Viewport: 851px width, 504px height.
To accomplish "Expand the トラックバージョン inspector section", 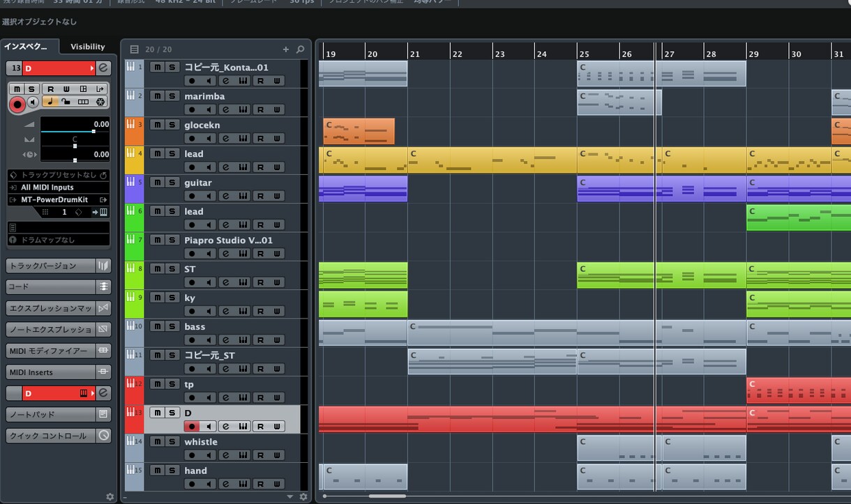I will click(x=50, y=266).
